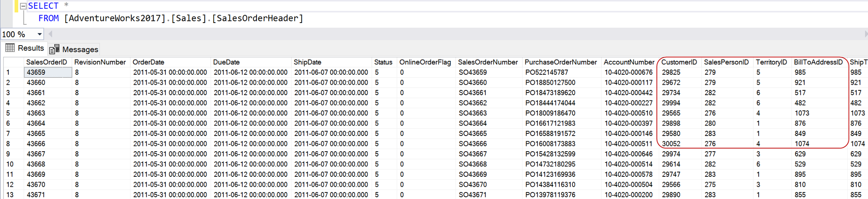Switch to the Results tab
This screenshot has width=868, height=199.
tap(25, 48)
